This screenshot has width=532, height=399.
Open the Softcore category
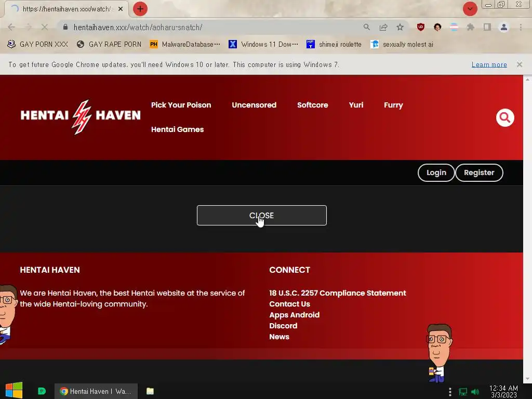pyautogui.click(x=312, y=105)
